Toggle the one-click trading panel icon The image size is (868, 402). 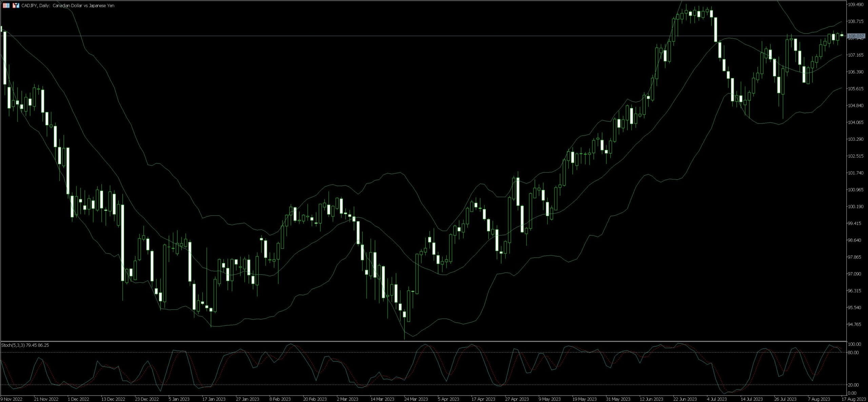[16, 5]
